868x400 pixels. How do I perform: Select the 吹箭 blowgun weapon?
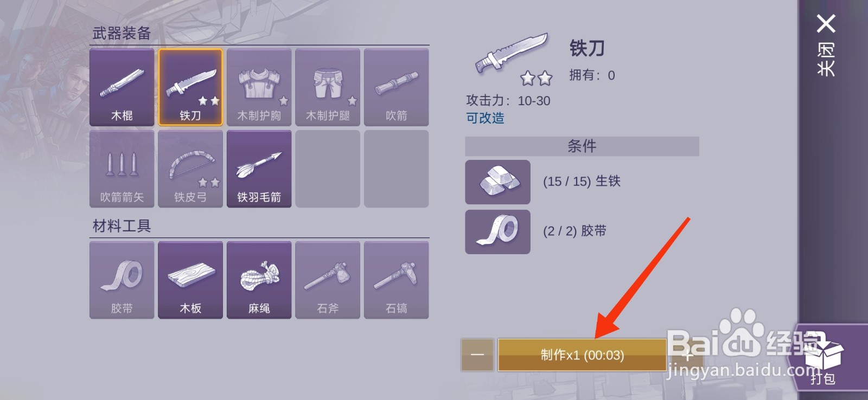(x=396, y=87)
